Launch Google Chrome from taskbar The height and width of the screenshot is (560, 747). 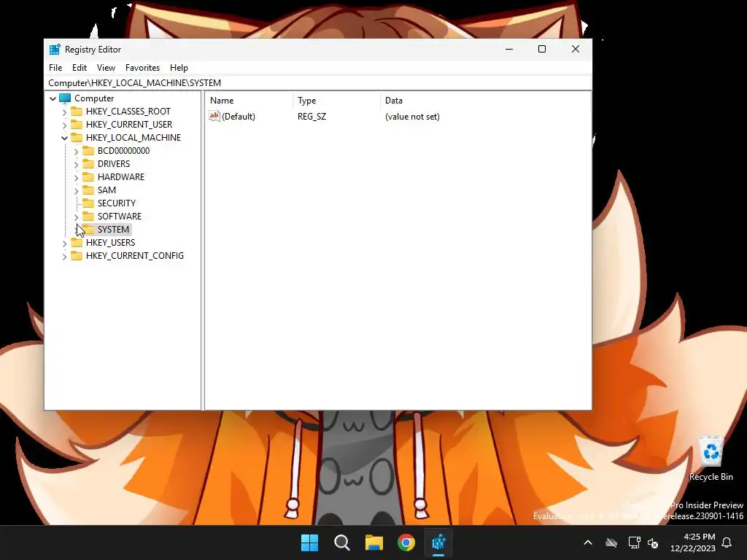point(406,542)
